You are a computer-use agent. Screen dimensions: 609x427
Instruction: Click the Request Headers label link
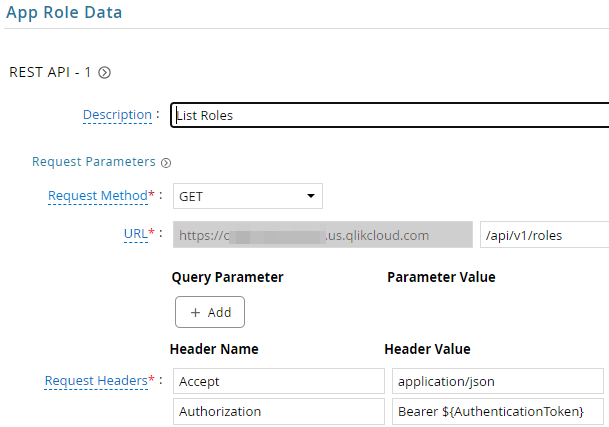point(96,381)
